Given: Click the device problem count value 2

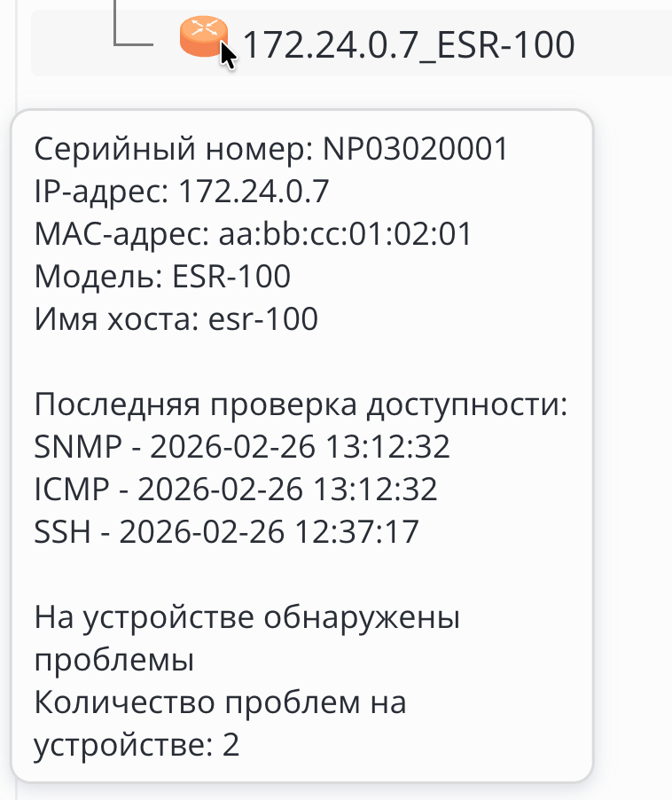Looking at the screenshot, I should pyautogui.click(x=231, y=745).
